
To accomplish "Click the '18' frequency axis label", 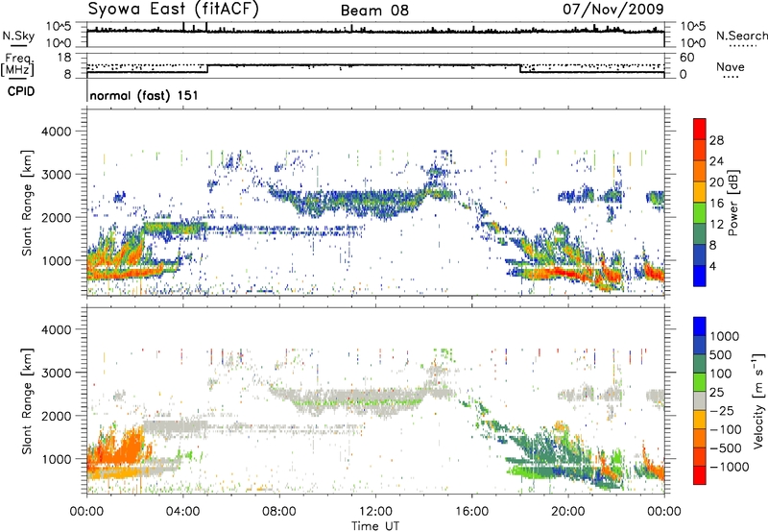I will (64, 58).
